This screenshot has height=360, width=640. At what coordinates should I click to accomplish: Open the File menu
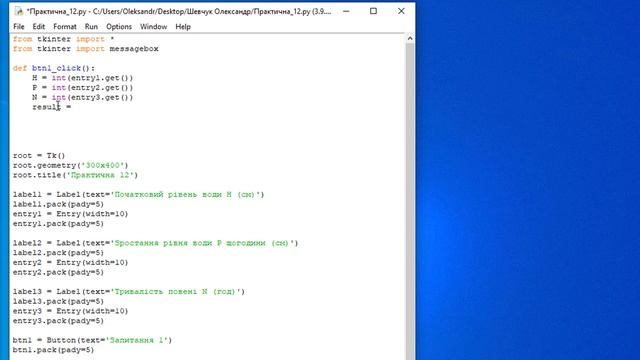[19, 27]
